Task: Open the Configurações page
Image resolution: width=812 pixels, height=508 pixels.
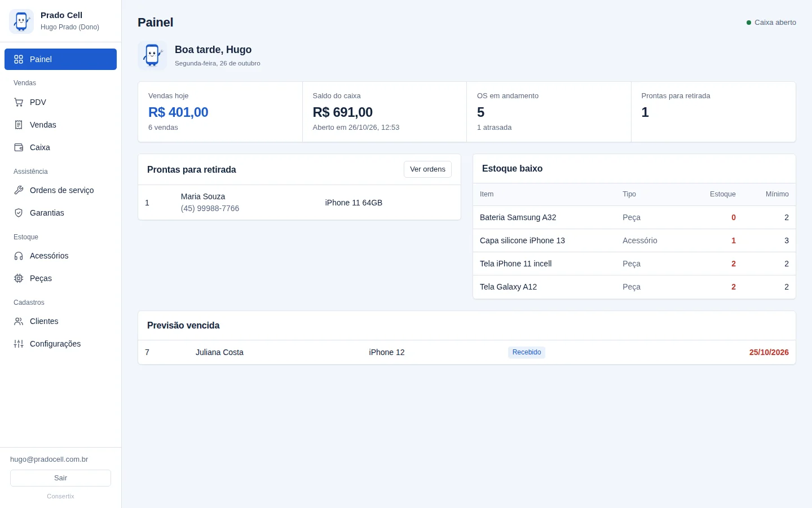Action: tap(60, 344)
